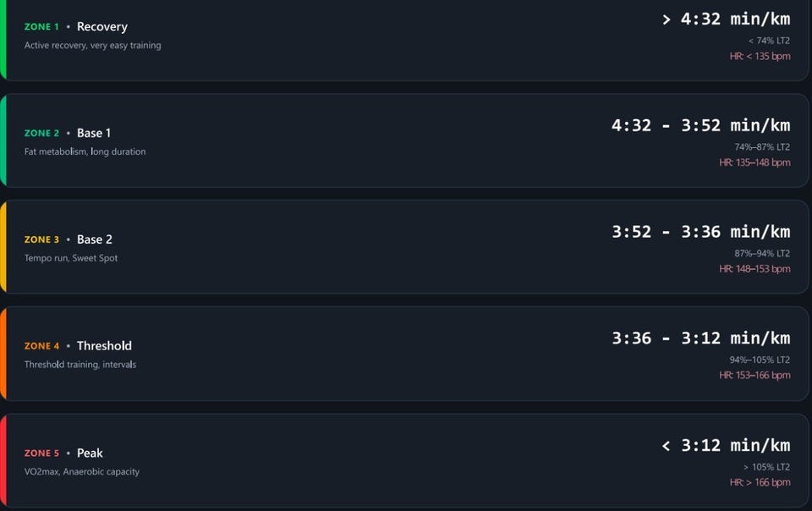Select pace range 4:32 - 3:52 min/km

[x=700, y=125]
